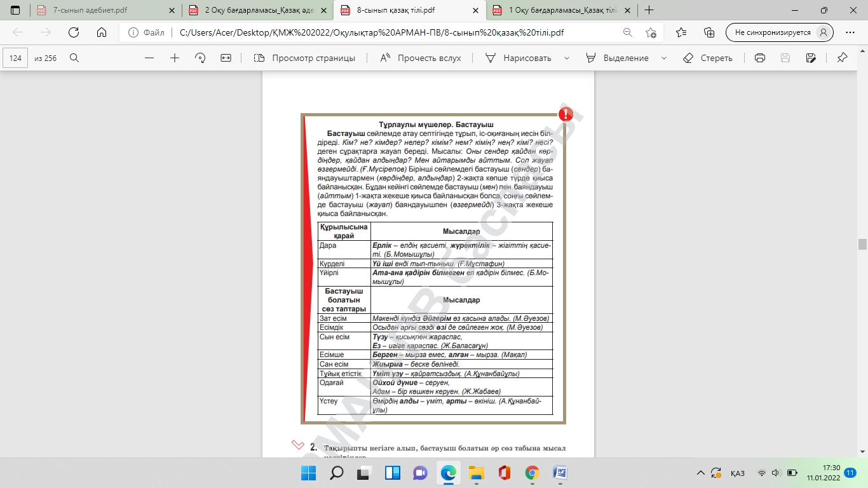Open the notification center badge 11
This screenshot has height=488, width=868.
click(x=850, y=473)
